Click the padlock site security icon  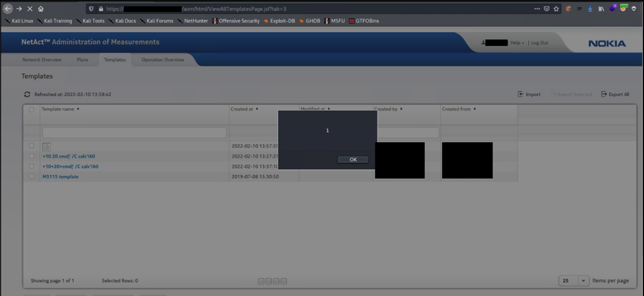100,8
